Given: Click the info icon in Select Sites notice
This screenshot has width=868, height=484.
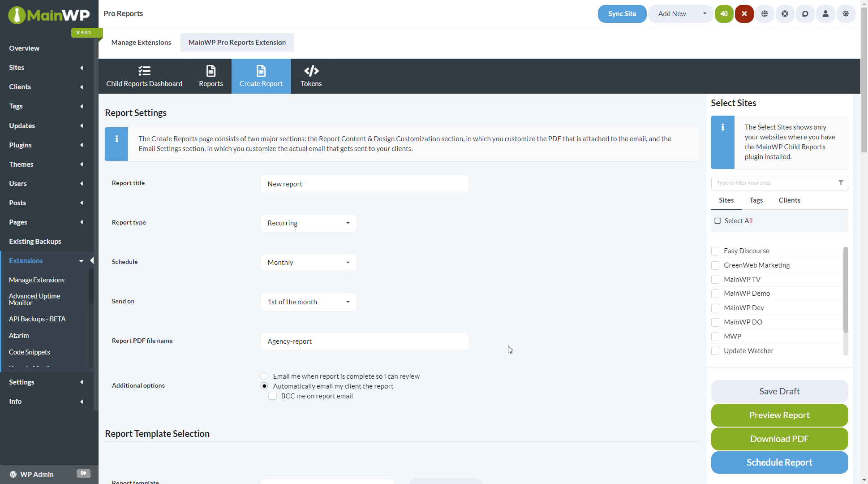Looking at the screenshot, I should point(722,127).
